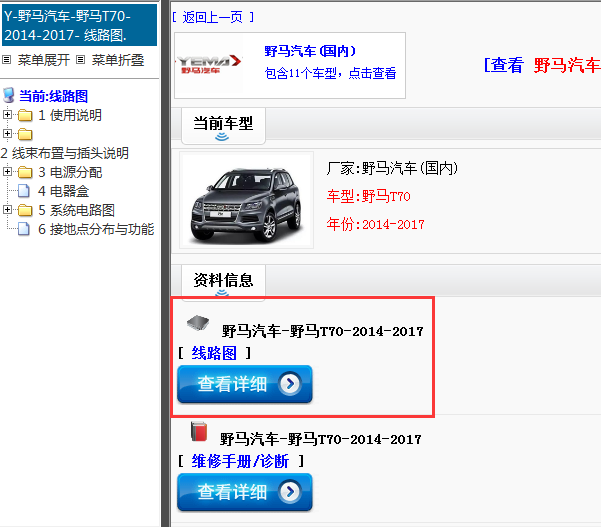
Task: Click the 菜单折叠 list icon
Action: [x=80, y=60]
